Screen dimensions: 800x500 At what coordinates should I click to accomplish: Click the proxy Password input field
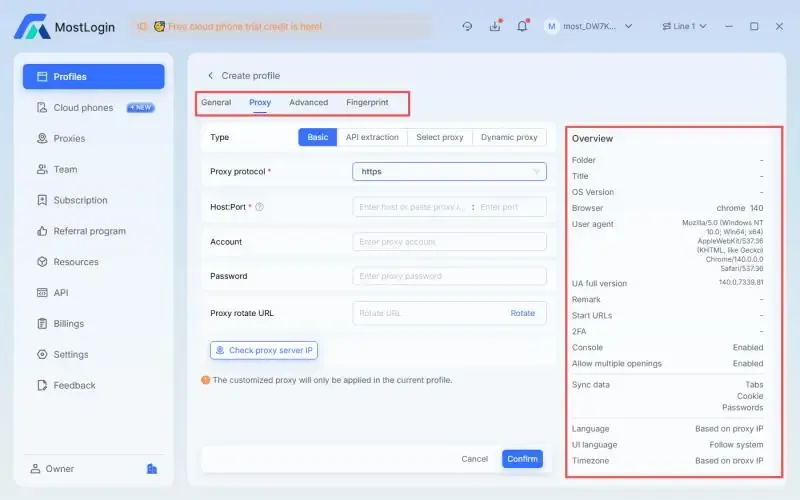pyautogui.click(x=449, y=276)
